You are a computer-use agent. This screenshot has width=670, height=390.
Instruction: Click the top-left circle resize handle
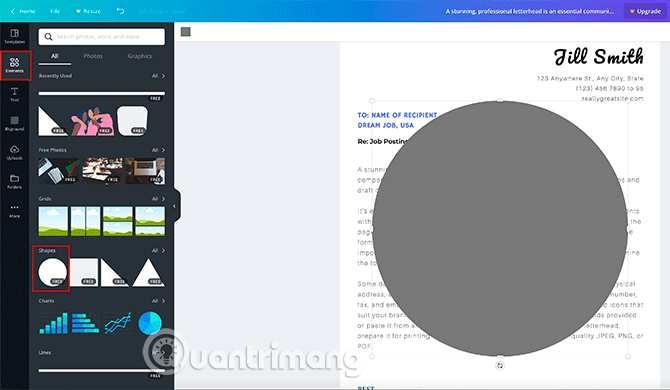[372, 101]
